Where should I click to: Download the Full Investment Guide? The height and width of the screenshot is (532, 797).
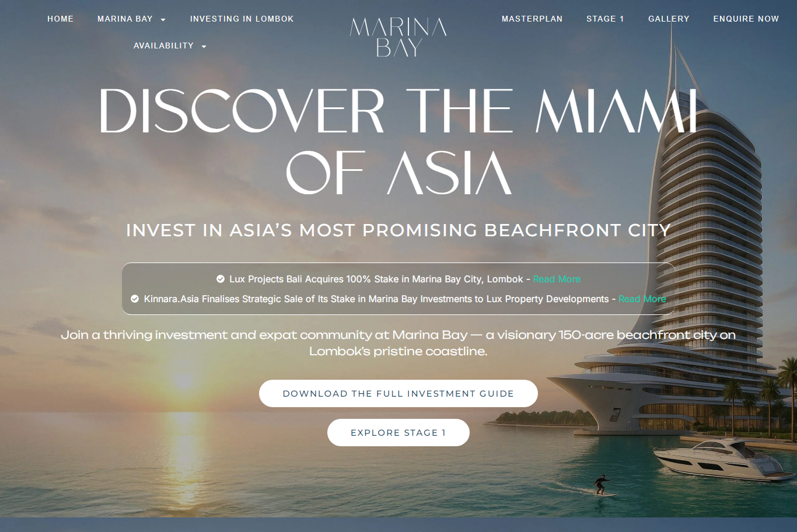(x=398, y=394)
